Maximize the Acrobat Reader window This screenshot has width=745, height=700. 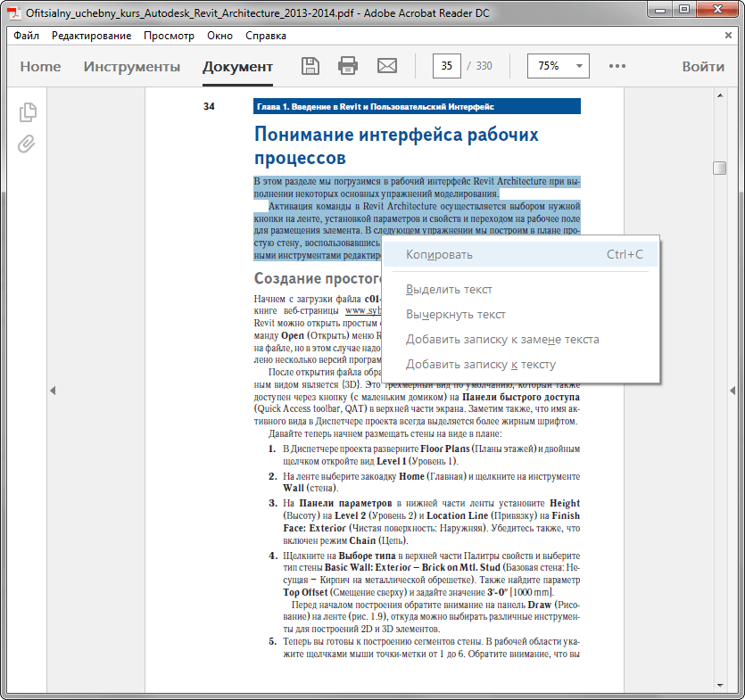684,10
